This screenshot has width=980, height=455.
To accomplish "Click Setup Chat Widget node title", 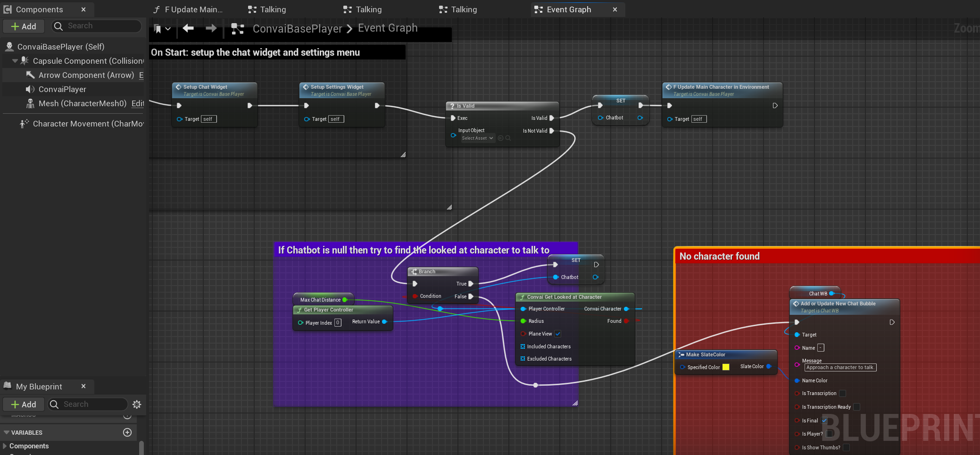I will [x=205, y=87].
